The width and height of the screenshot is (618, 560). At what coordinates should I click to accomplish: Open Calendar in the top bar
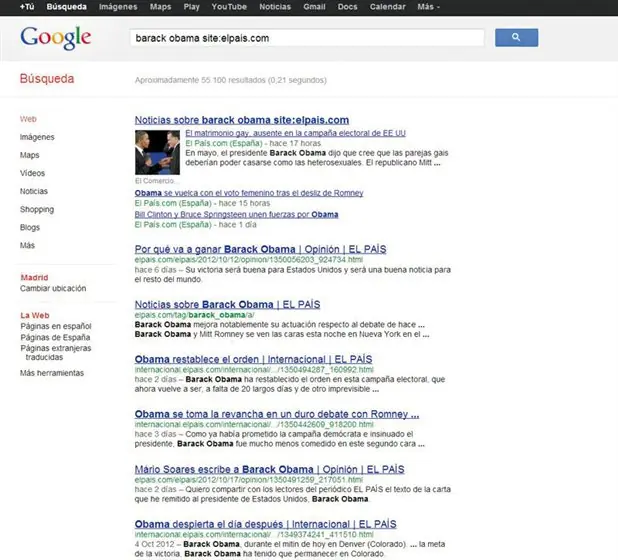387,7
